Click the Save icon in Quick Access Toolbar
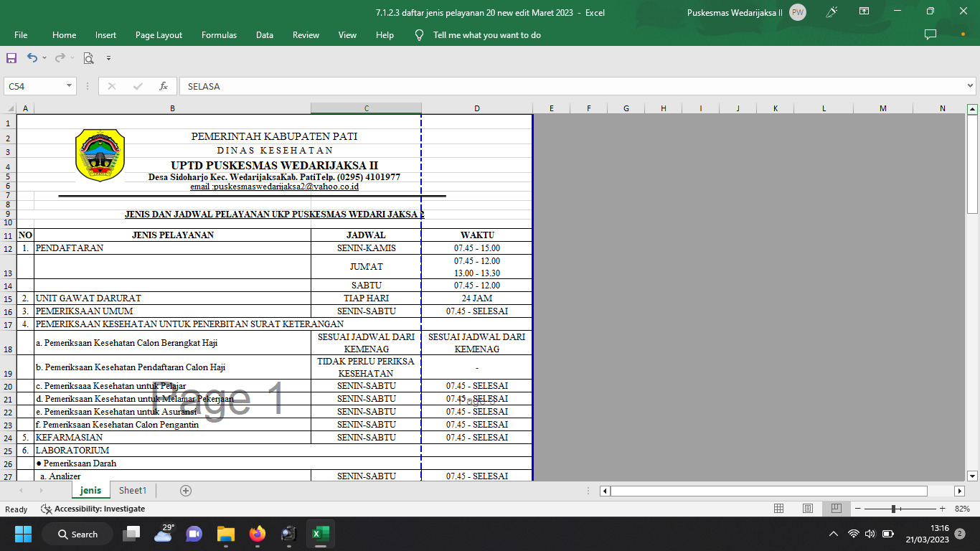Screen dimensions: 980x551 pyautogui.click(x=11, y=58)
